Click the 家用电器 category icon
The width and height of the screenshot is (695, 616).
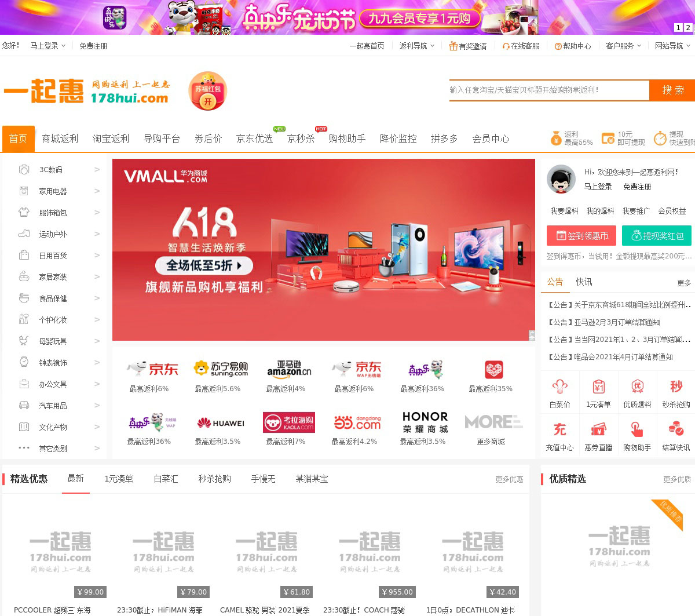[24, 191]
